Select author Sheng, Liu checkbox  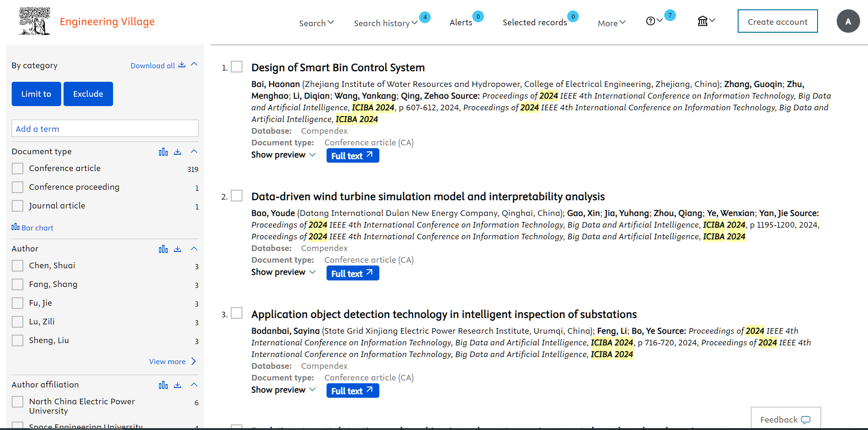coord(17,340)
